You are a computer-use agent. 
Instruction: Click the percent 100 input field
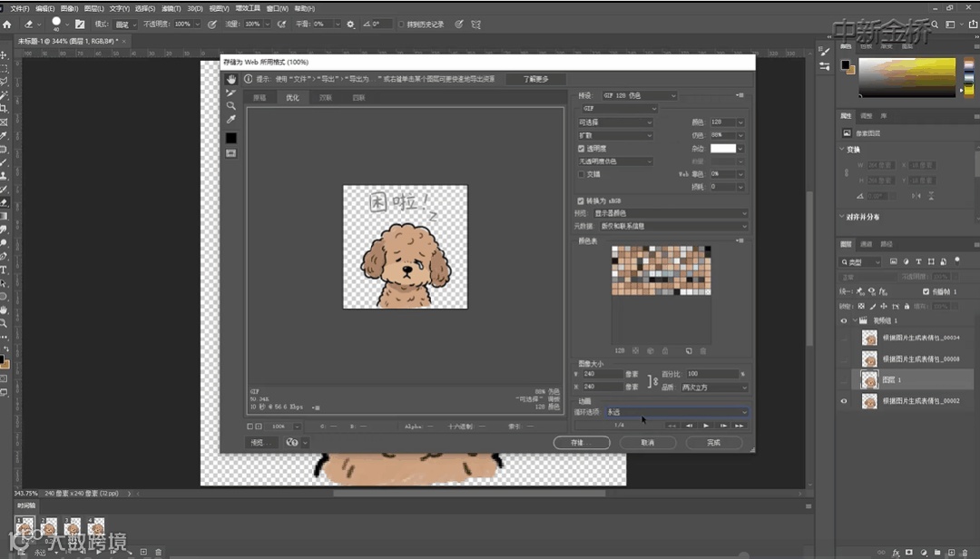click(712, 374)
